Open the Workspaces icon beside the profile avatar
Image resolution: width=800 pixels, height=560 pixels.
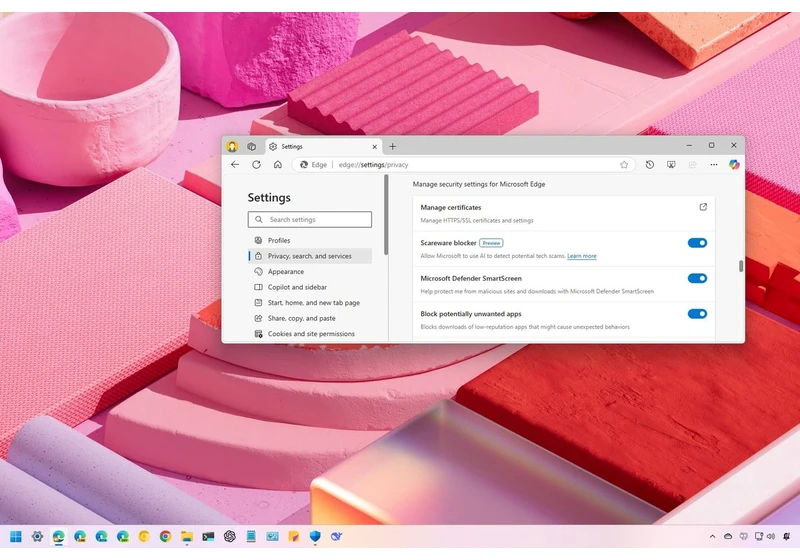pos(252,146)
